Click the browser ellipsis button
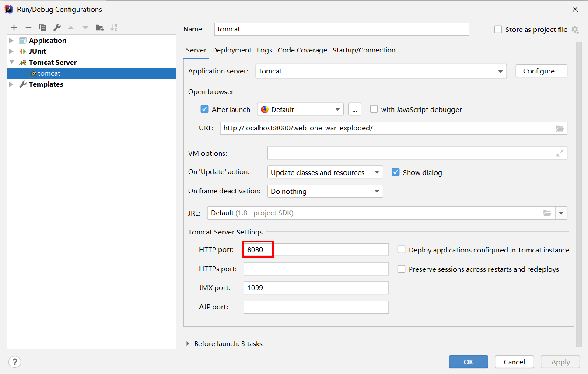 (x=354, y=109)
